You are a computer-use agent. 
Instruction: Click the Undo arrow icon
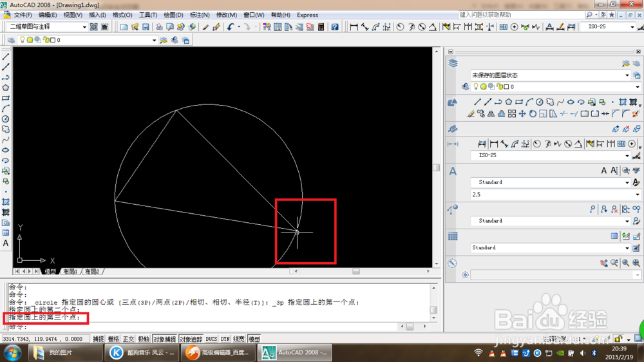(231, 27)
